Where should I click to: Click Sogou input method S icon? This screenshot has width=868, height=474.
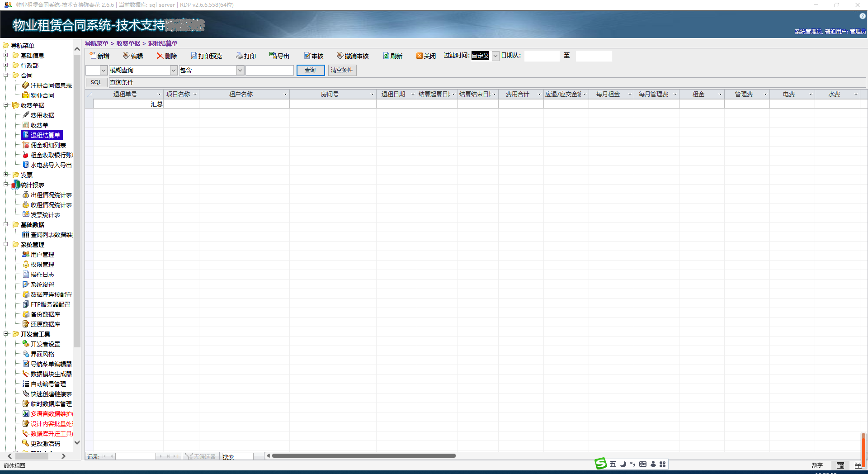coord(601,464)
